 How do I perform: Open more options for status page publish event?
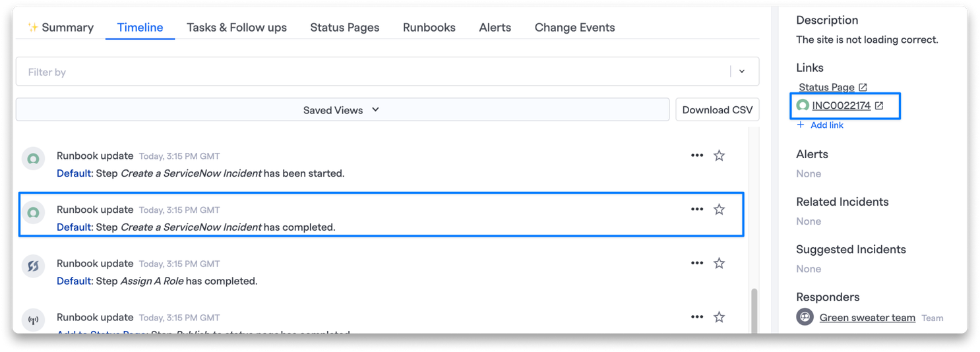[x=697, y=317]
